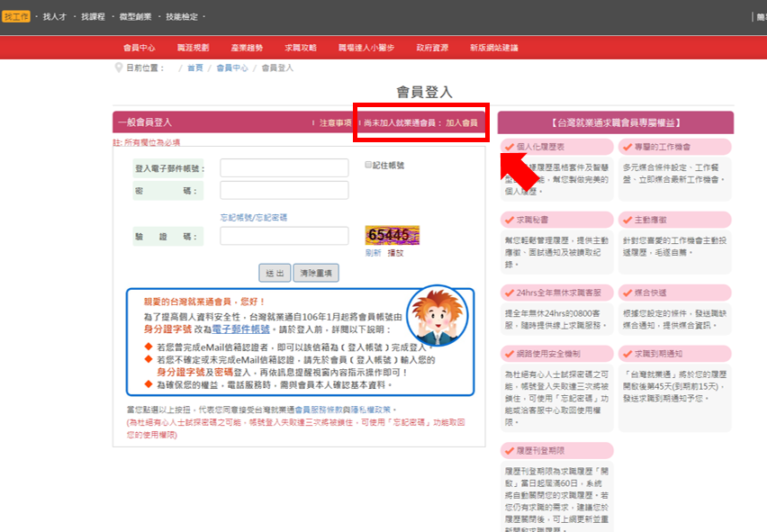Click the 65445 captcha image
767x532 pixels.
(393, 235)
